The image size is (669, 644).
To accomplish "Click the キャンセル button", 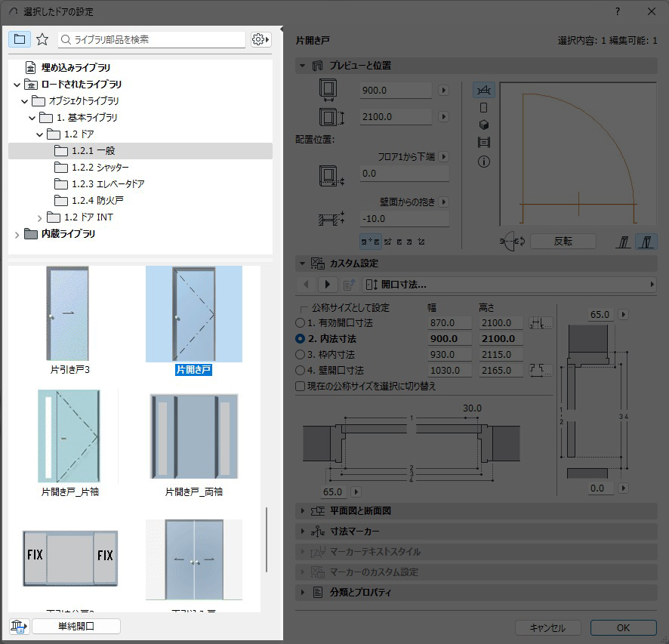I will (547, 628).
